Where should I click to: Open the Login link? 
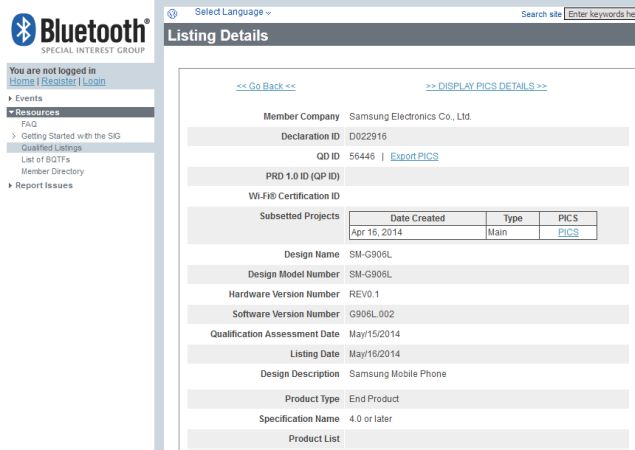(x=94, y=81)
